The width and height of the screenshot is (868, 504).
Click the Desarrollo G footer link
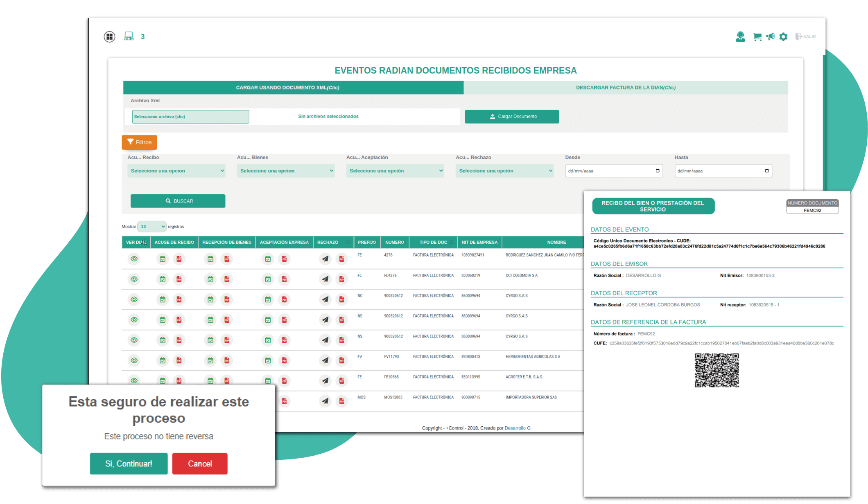(518, 428)
